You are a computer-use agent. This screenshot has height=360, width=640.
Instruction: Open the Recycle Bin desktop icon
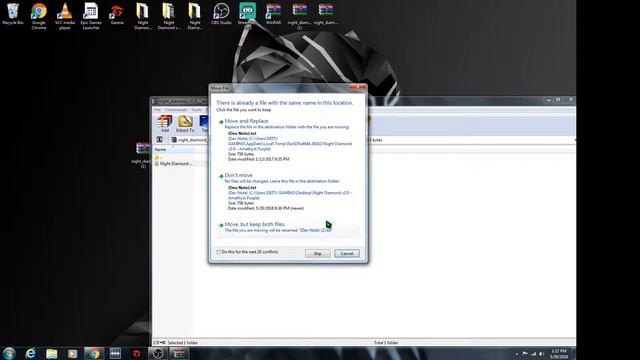coord(13,14)
